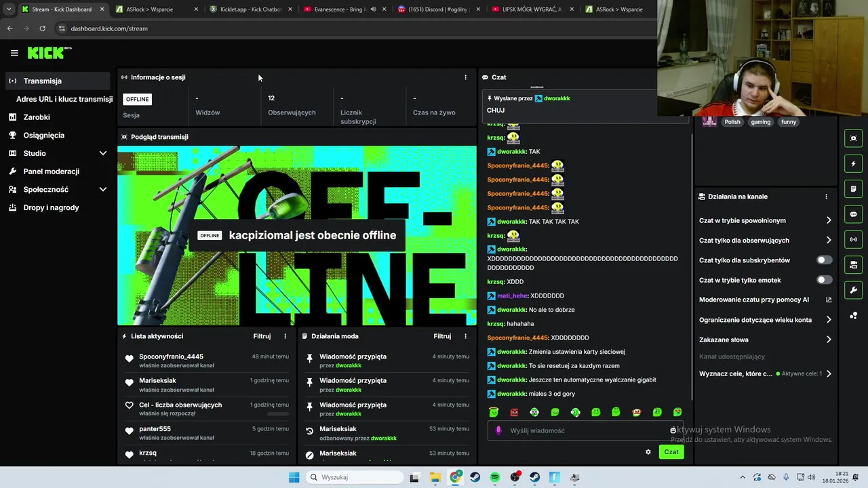This screenshot has width=868, height=488.
Task: Open the browser tab list dropdown
Action: (9, 9)
